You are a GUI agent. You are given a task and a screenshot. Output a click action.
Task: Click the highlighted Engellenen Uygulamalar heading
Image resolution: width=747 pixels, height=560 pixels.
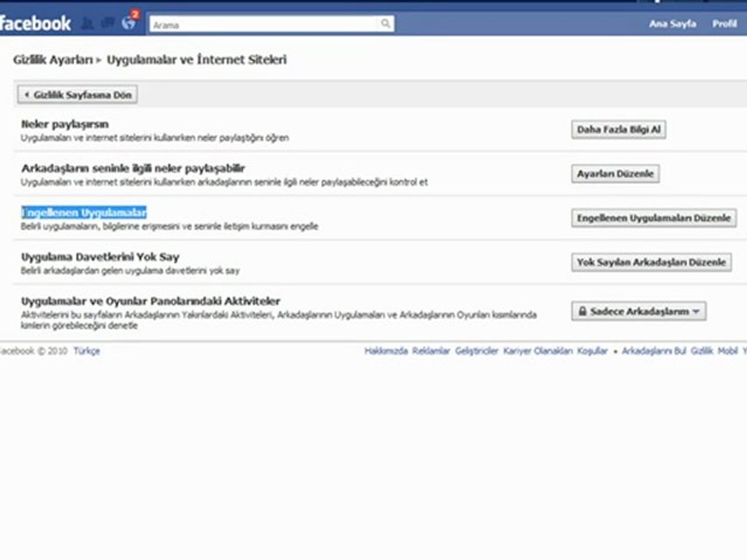coord(84,213)
